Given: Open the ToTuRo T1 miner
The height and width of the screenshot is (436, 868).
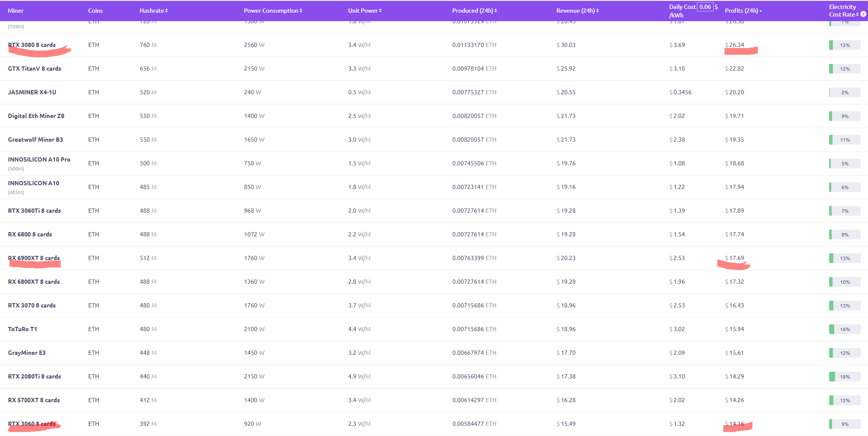Looking at the screenshot, I should [x=22, y=329].
